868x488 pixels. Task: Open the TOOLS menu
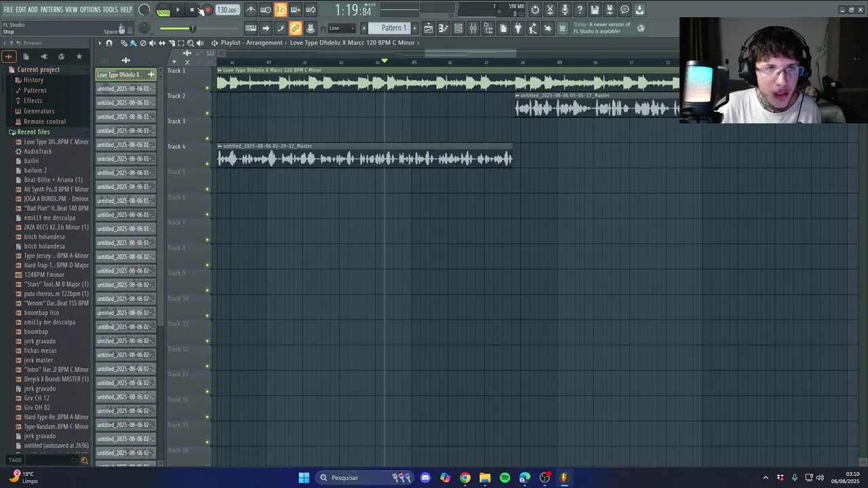[111, 9]
